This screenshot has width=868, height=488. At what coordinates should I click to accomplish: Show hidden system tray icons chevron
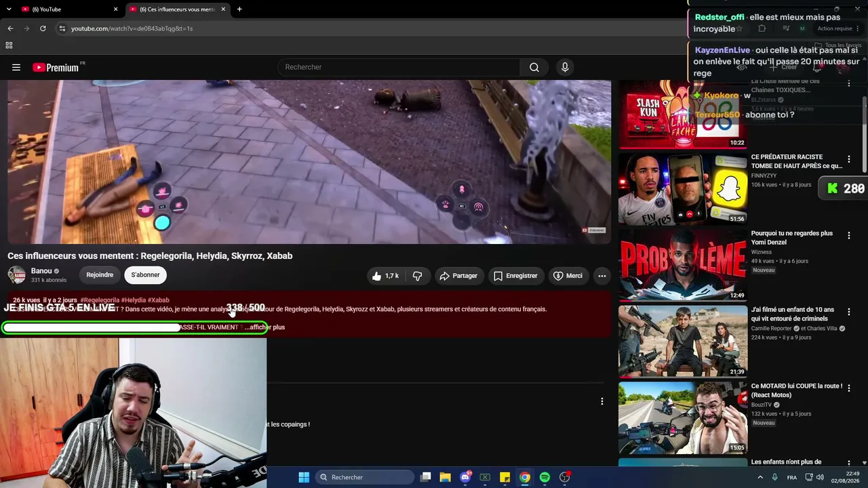759,477
